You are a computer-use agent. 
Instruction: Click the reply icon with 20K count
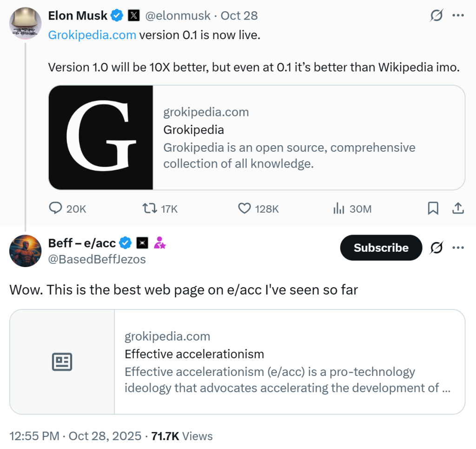[56, 208]
